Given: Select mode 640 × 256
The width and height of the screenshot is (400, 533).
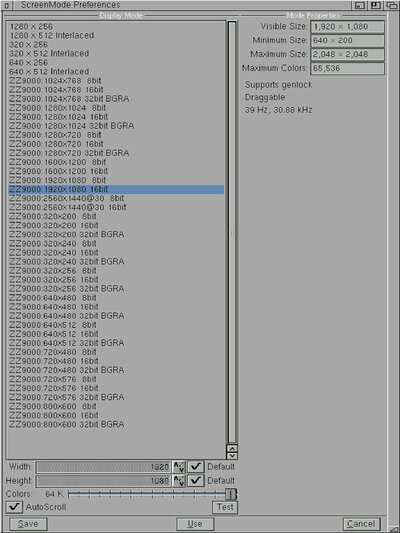Looking at the screenshot, I should pos(116,63).
